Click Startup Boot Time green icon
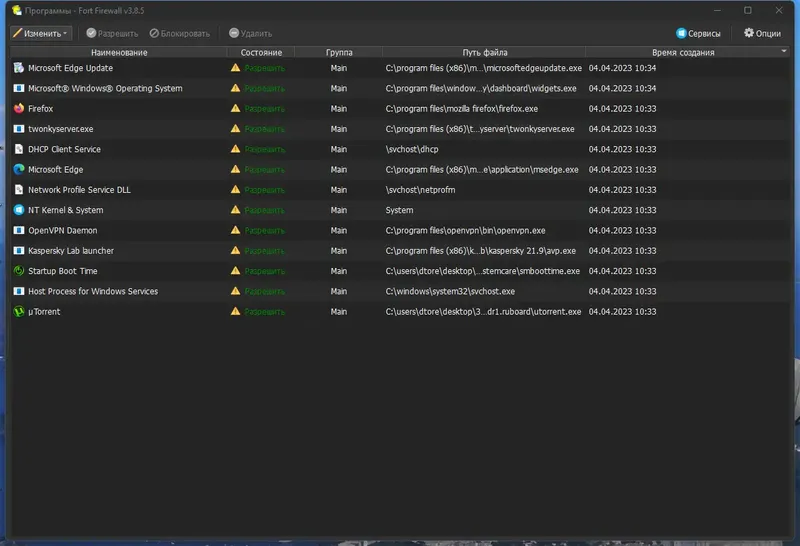Viewport: 800px width, 546px height. [19, 271]
